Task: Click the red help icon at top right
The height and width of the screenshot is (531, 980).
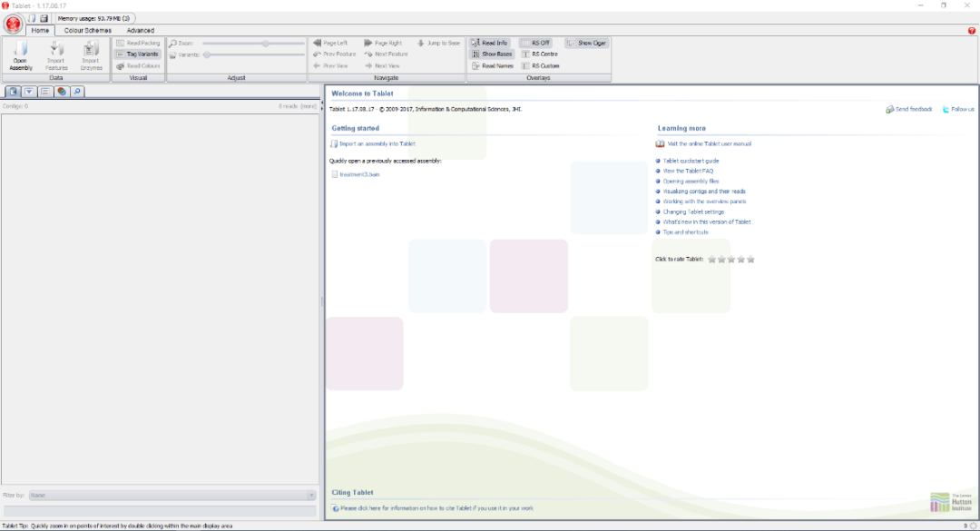Action: pos(971,30)
